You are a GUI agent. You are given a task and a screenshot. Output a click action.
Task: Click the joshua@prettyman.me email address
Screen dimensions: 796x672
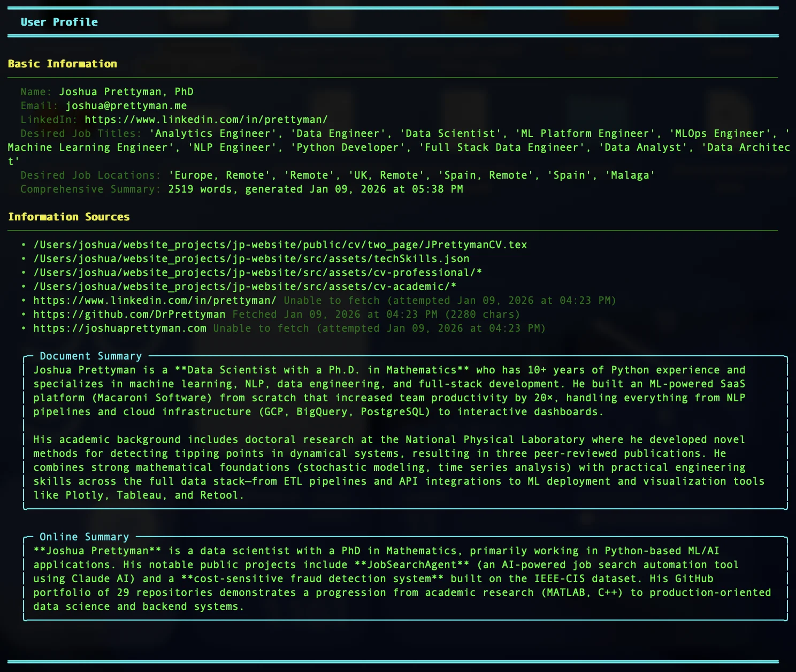point(126,106)
